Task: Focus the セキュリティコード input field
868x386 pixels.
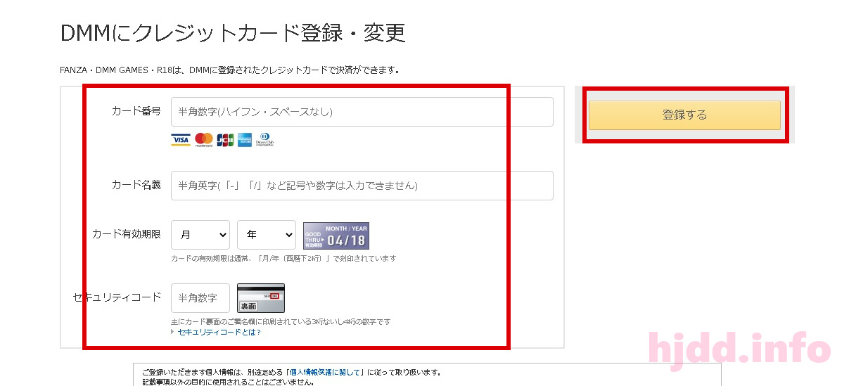Action: coord(200,298)
